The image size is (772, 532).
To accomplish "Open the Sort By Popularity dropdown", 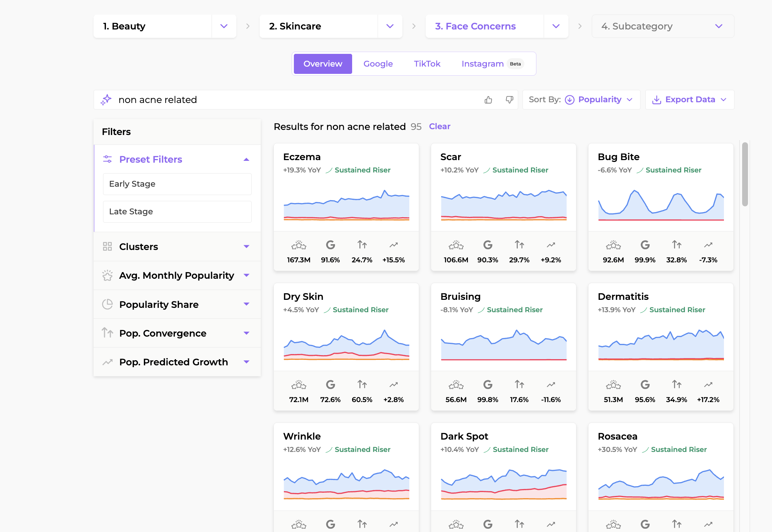I will (599, 100).
